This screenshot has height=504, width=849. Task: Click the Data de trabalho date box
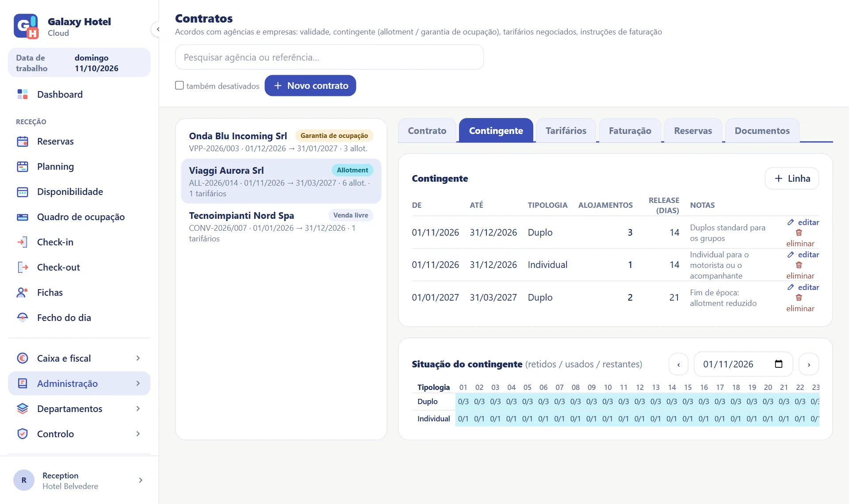(79, 63)
